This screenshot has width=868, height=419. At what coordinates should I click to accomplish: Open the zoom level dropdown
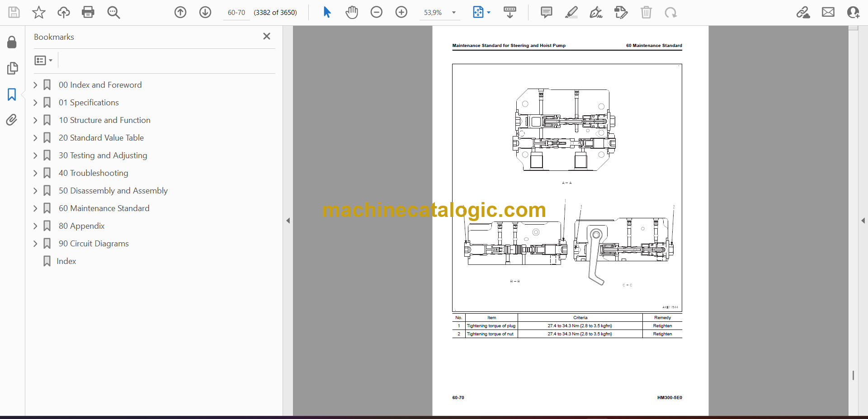click(454, 13)
